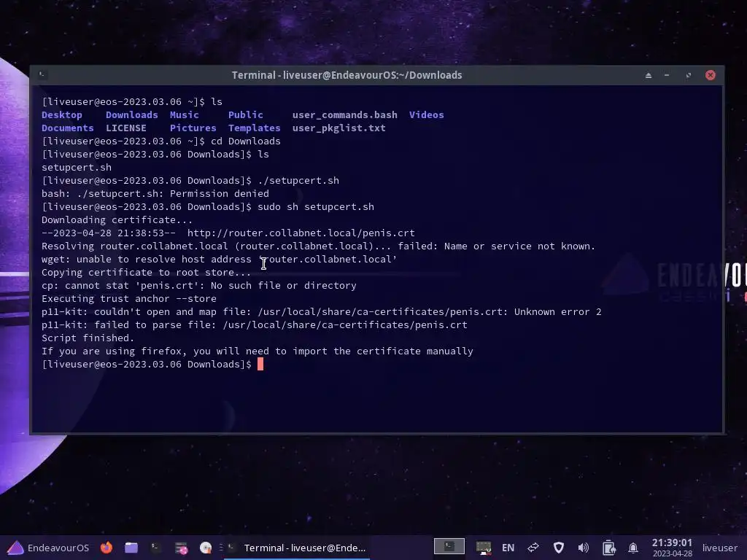Viewport: 747px width, 560px height.
Task: Click the terminal window menu icon in the titlebar
Action: [x=42, y=74]
